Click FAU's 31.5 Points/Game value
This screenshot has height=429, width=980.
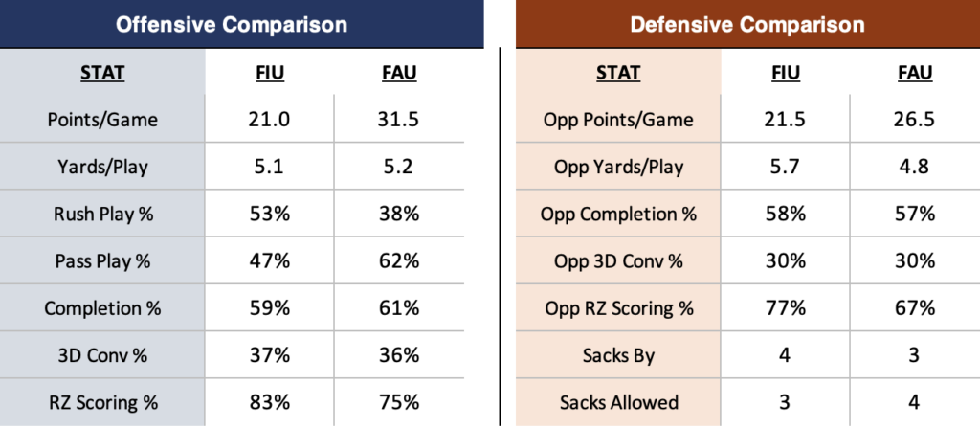[398, 120]
